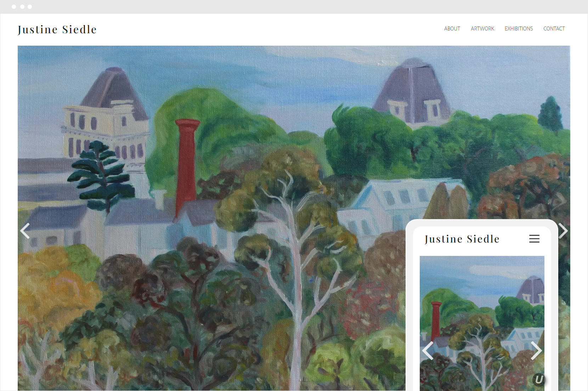The image size is (588, 391).
Task: Click the browser window title bar
Action: (x=294, y=7)
